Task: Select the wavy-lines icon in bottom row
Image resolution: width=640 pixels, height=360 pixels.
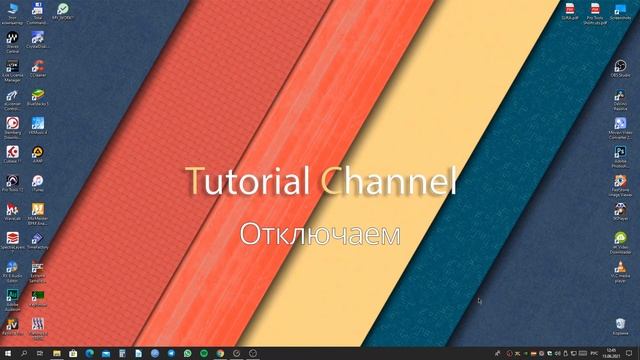Action: [x=38, y=329]
